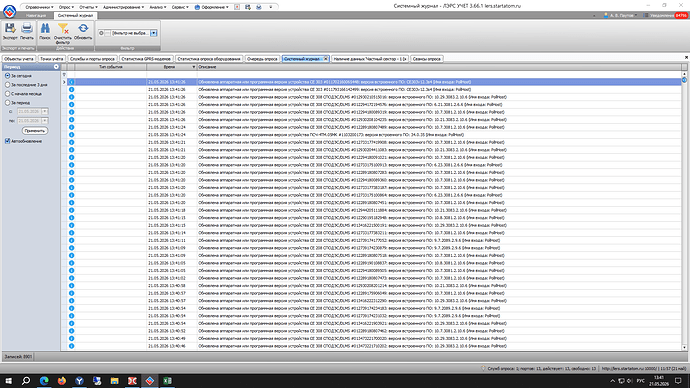Image resolution: width=690 pixels, height=388 pixels.
Task: Click the start date input field
Action: click(x=29, y=111)
